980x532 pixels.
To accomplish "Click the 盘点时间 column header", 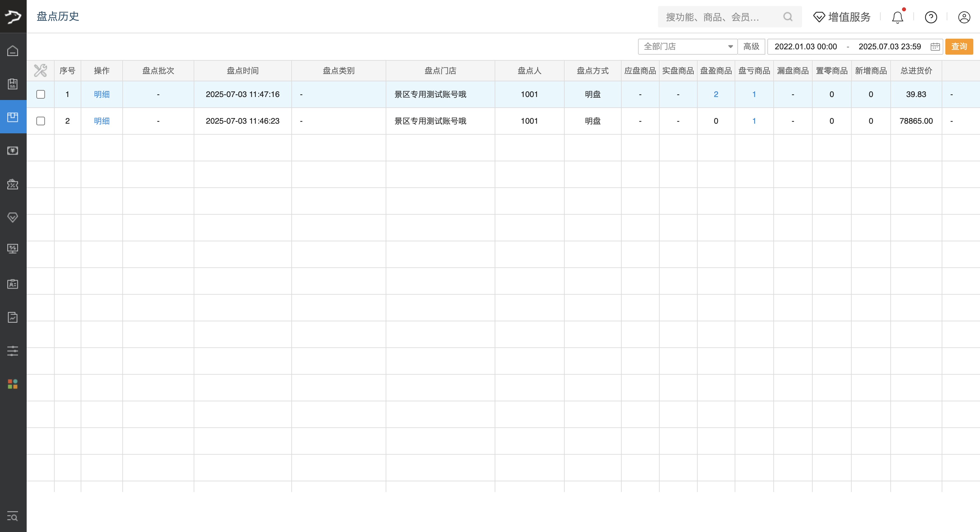I will (x=243, y=71).
